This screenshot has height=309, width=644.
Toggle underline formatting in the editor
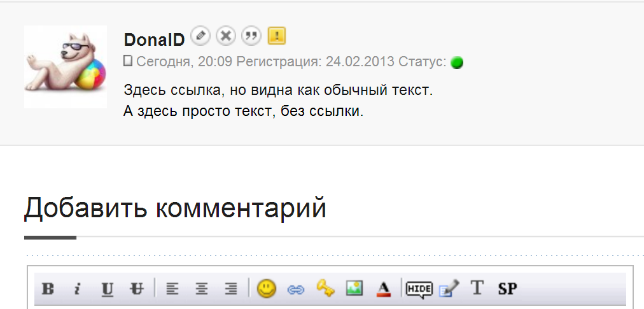tap(107, 289)
